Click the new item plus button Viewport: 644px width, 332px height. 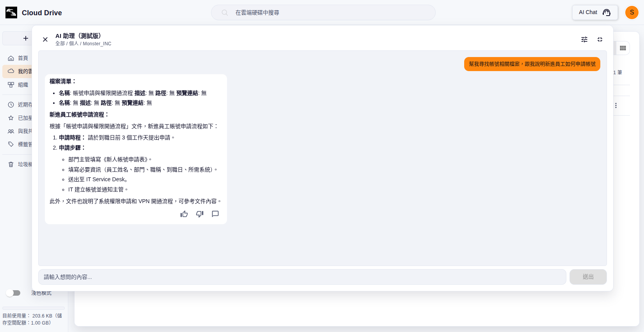[x=26, y=38]
